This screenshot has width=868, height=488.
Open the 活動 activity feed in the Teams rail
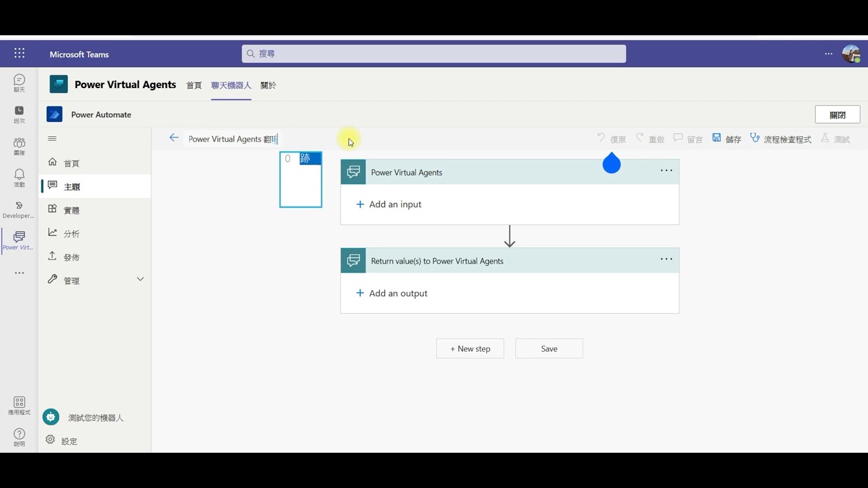(19, 178)
